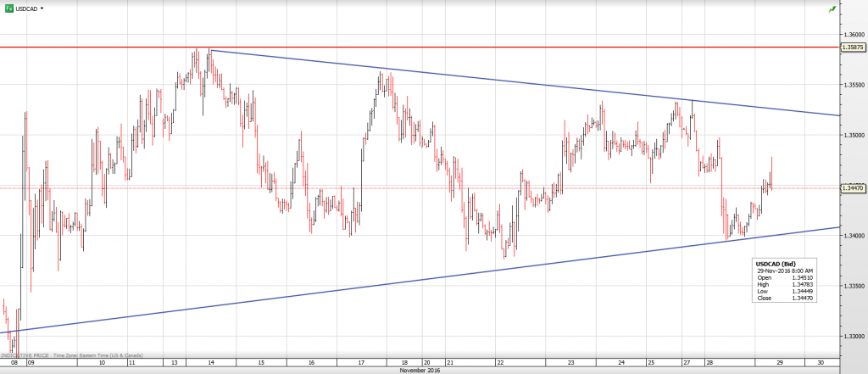This screenshot has width=868, height=374.
Task: Click the 1.34470 current price tag
Action: [853, 188]
